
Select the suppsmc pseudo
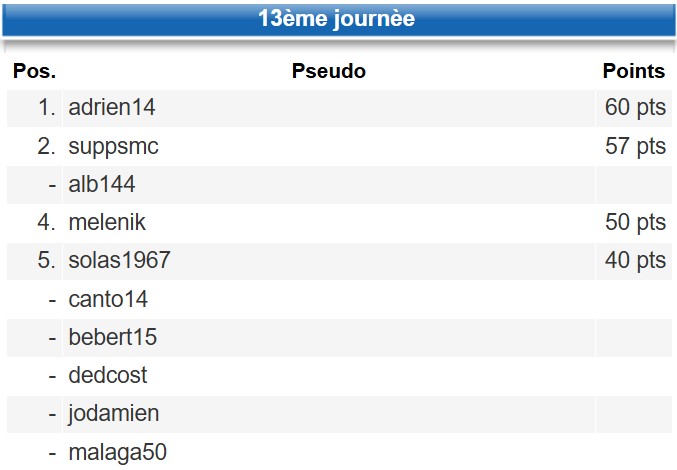tap(113, 147)
